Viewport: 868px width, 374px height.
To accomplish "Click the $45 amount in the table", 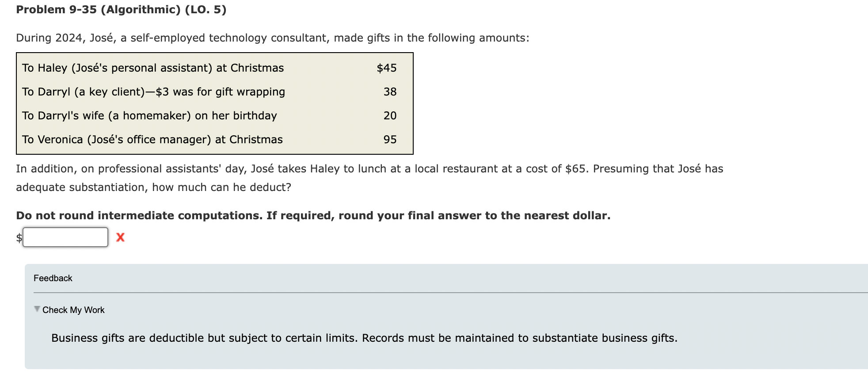I will click(x=387, y=68).
